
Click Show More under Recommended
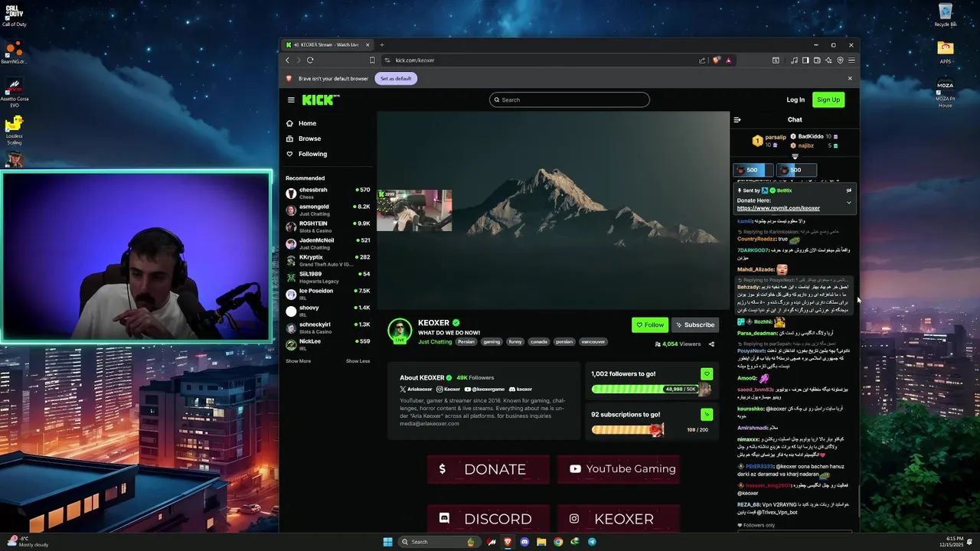[x=298, y=361]
